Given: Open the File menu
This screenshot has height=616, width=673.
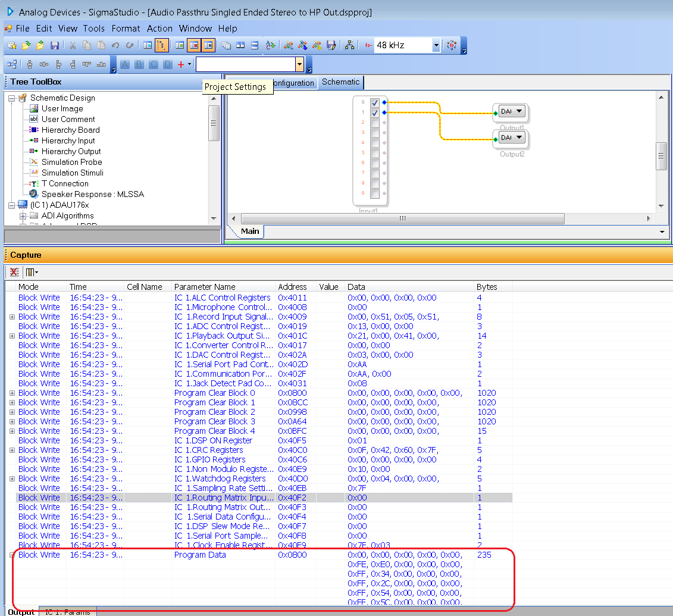Looking at the screenshot, I should tap(23, 29).
